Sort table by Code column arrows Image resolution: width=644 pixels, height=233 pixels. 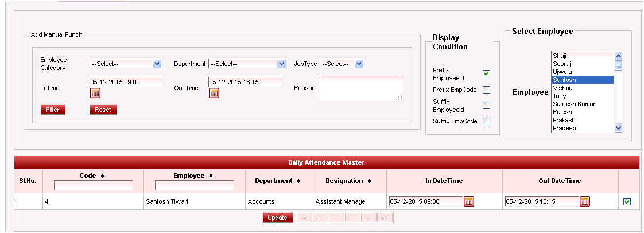(x=102, y=176)
